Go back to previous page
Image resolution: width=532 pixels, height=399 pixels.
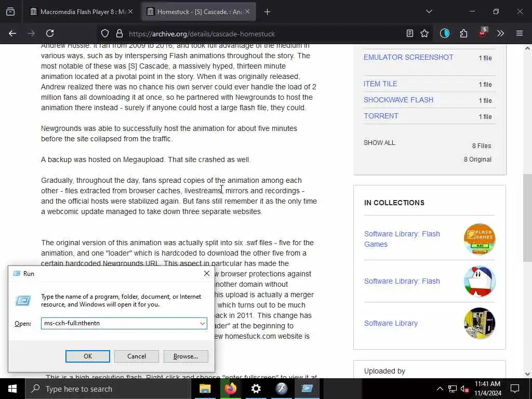(12, 34)
